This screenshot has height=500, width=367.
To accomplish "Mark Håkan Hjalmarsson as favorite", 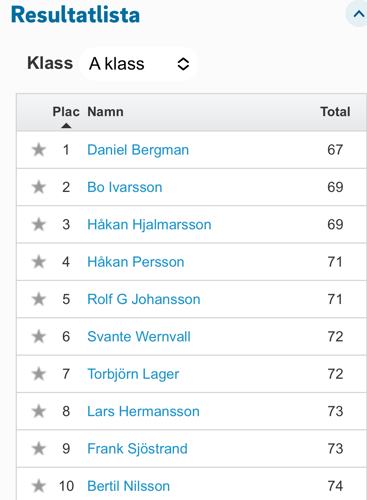I will [39, 224].
